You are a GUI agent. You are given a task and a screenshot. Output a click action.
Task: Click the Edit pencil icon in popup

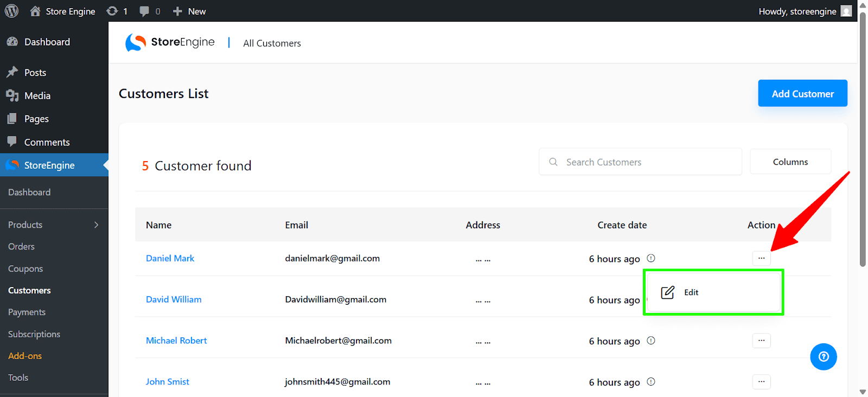click(668, 292)
